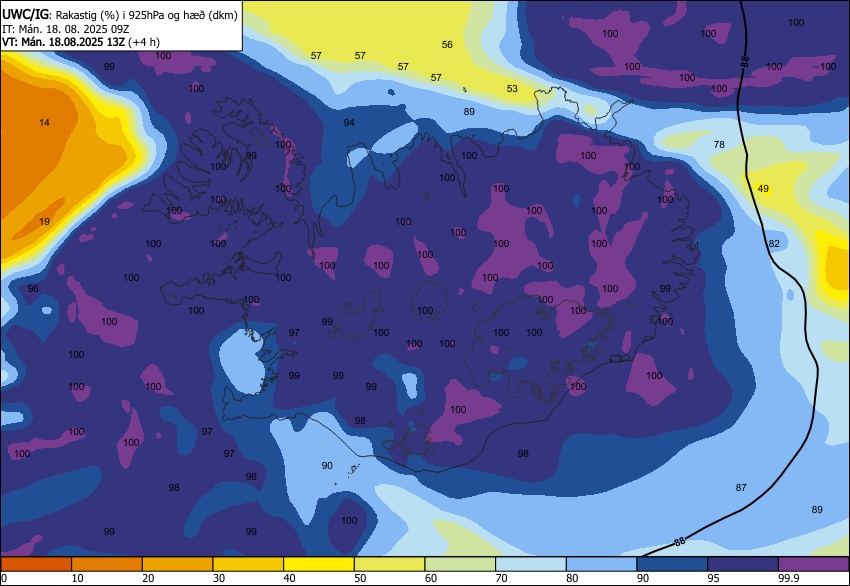Click the 80–90 sky blue legend swatch
The width and height of the screenshot is (850, 586).
(x=602, y=564)
